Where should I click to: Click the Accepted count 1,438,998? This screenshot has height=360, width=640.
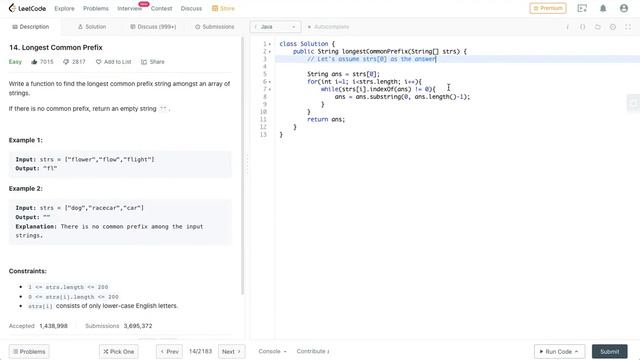point(53,326)
